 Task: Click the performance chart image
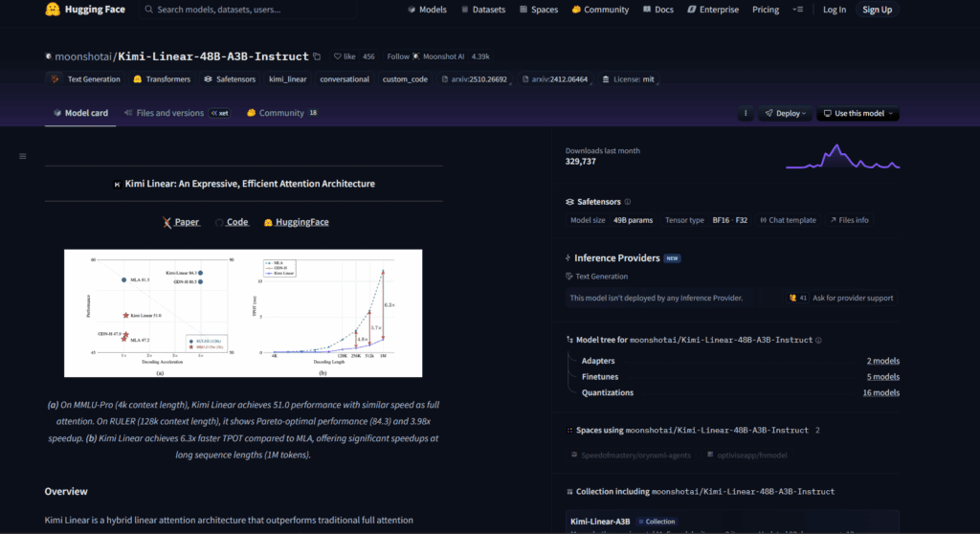pyautogui.click(x=243, y=313)
